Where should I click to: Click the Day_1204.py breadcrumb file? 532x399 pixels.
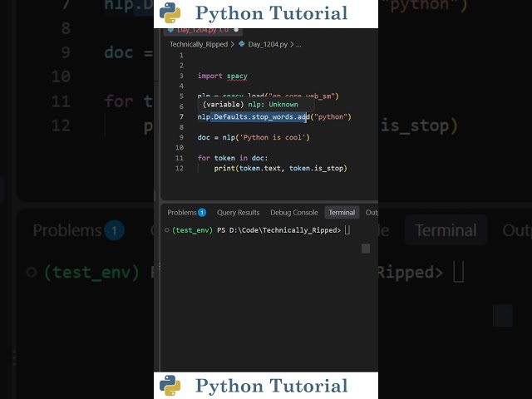(x=268, y=44)
